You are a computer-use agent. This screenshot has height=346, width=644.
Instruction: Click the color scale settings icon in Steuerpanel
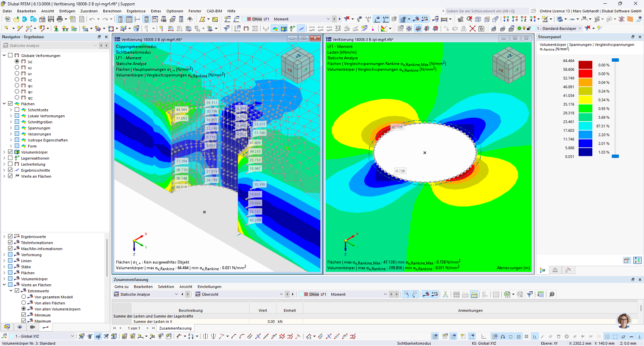(x=637, y=260)
